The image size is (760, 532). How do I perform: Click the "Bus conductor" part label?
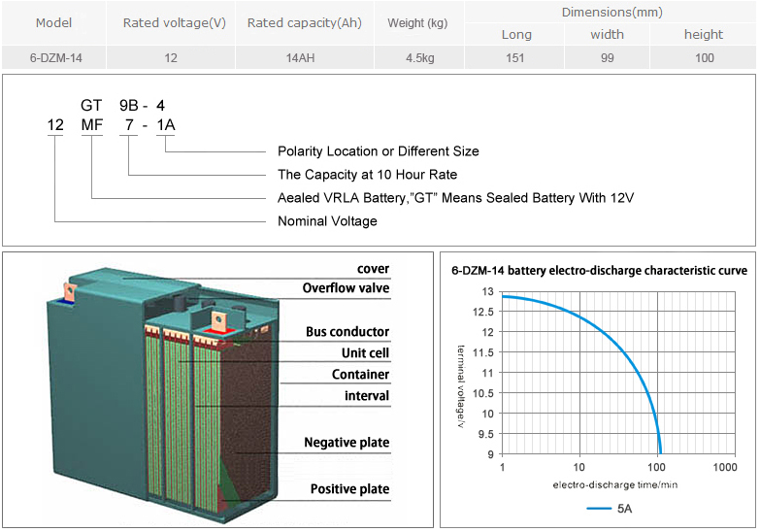tap(347, 332)
